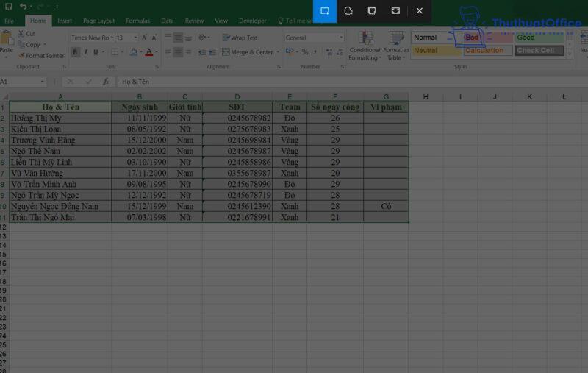
Task: Select column H header
Action: tap(426, 97)
